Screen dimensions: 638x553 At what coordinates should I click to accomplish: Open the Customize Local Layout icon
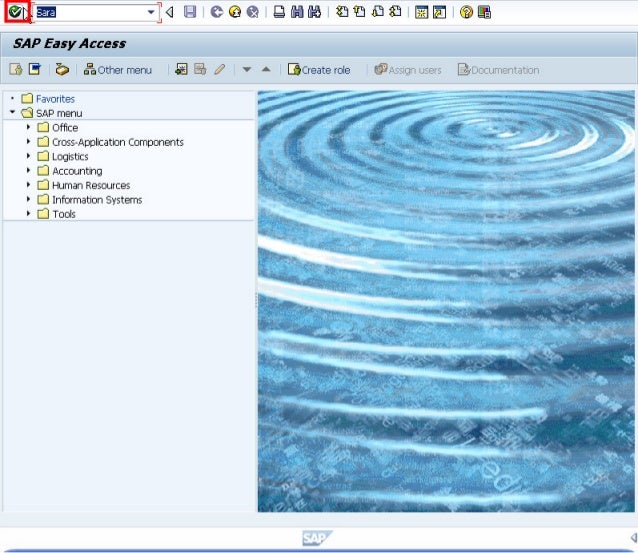pyautogui.click(x=484, y=12)
